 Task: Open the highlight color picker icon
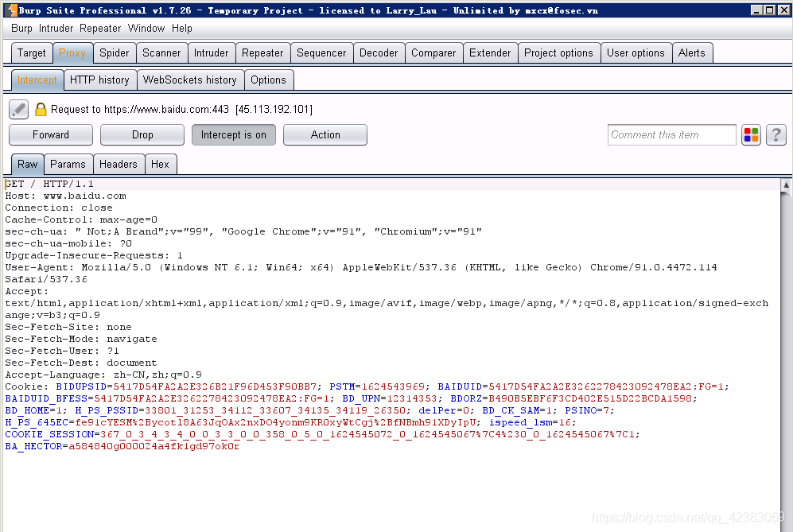pyautogui.click(x=751, y=135)
